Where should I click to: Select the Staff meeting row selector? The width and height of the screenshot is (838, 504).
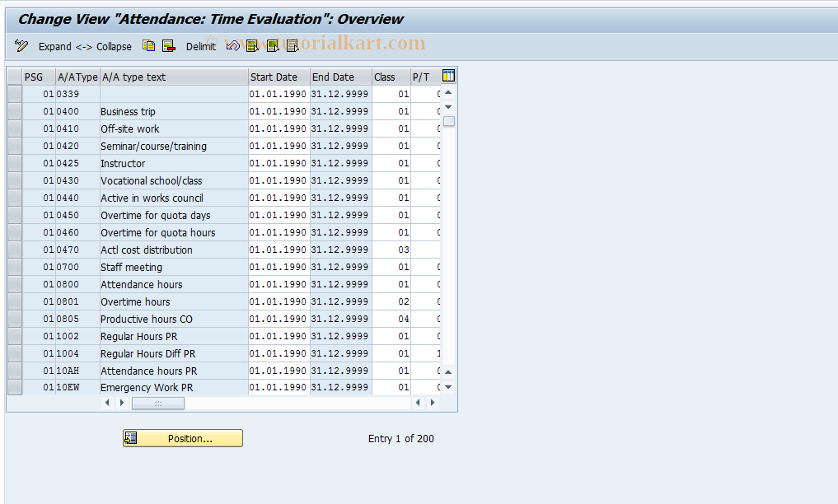pos(15,267)
